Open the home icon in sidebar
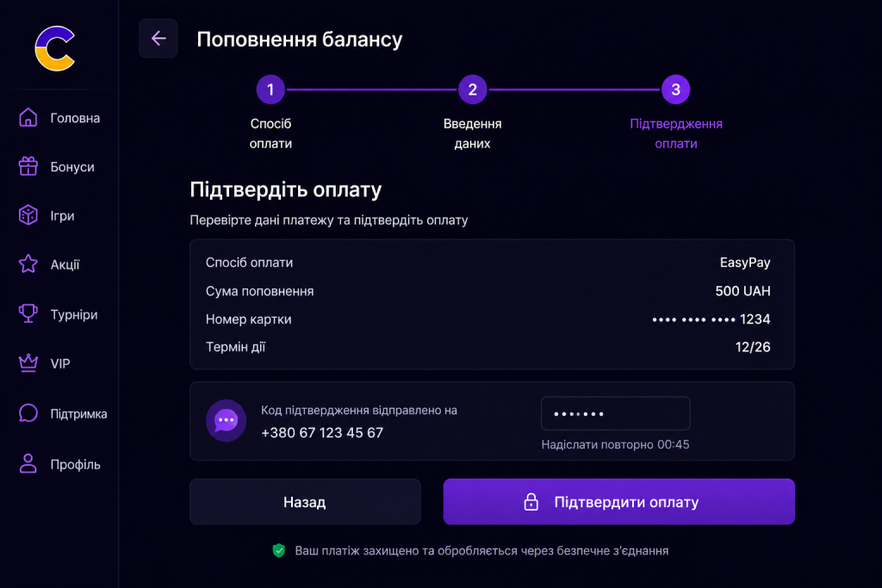The image size is (882, 588). [28, 117]
